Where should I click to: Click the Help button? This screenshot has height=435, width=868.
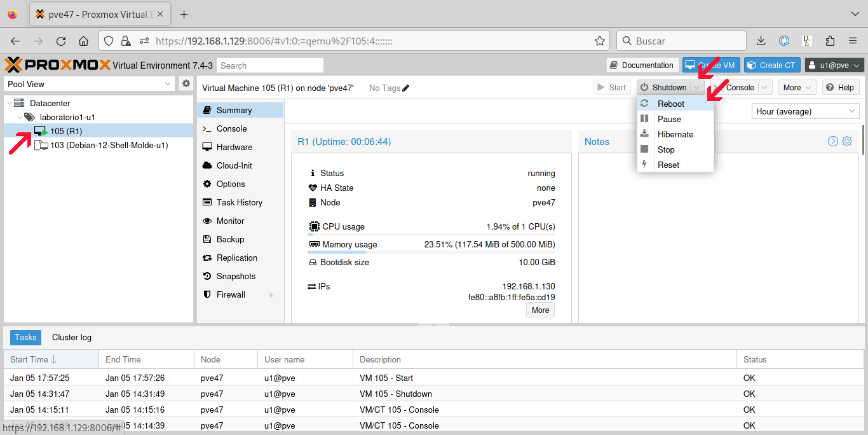point(841,88)
